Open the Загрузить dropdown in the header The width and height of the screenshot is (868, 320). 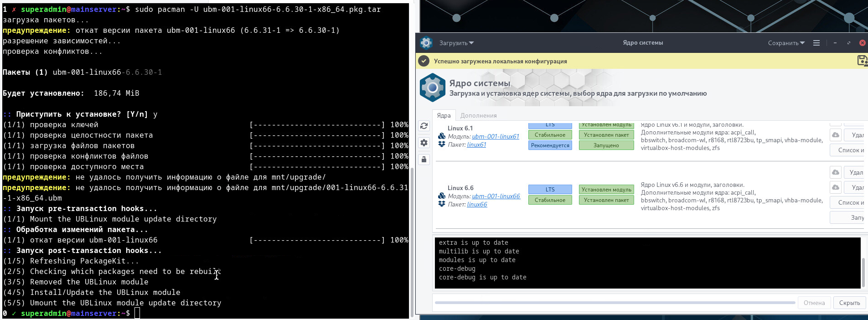tap(456, 43)
